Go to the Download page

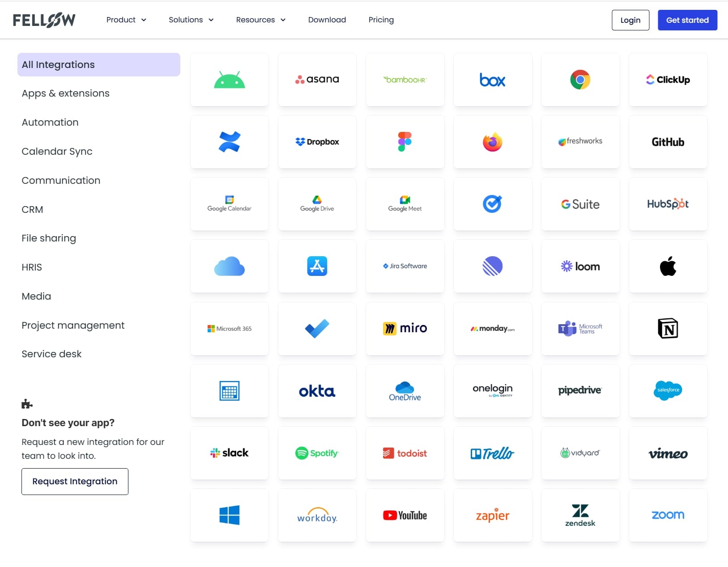point(327,20)
